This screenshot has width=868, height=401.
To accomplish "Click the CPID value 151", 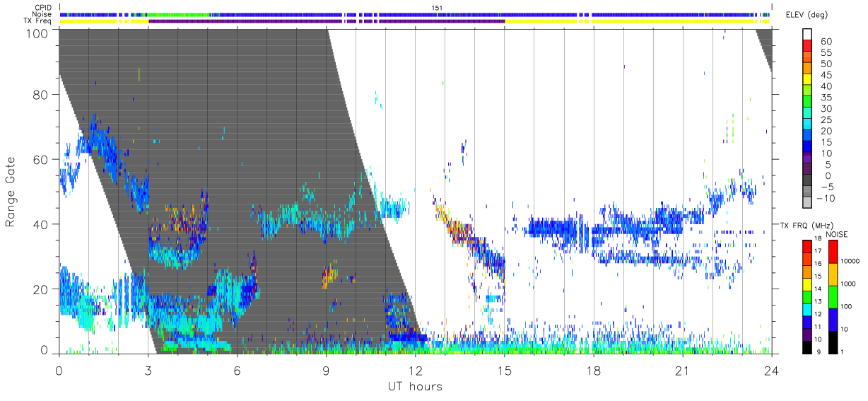I will pos(436,8).
